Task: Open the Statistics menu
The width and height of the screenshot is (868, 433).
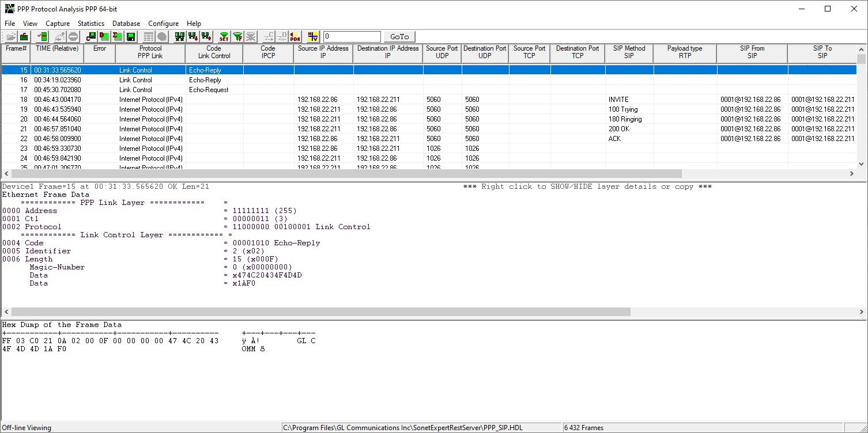Action: [91, 24]
